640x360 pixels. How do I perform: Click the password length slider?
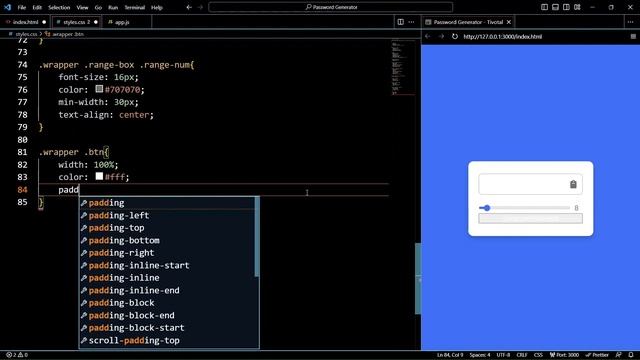tap(524, 208)
